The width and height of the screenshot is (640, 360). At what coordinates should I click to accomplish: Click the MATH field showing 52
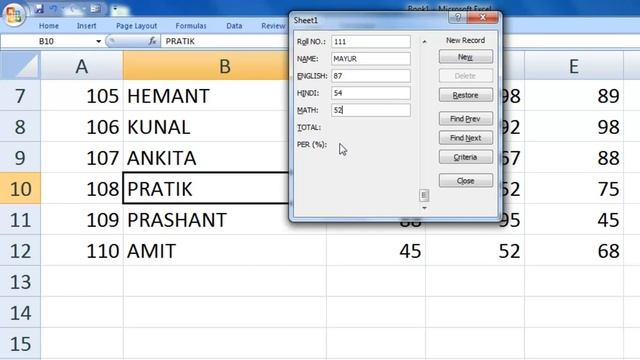pos(371,110)
